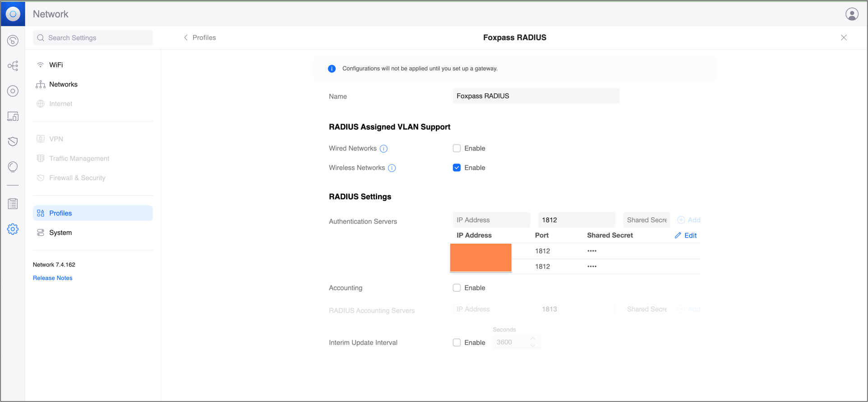Click the Wired Networks info icon
The image size is (868, 402).
384,149
